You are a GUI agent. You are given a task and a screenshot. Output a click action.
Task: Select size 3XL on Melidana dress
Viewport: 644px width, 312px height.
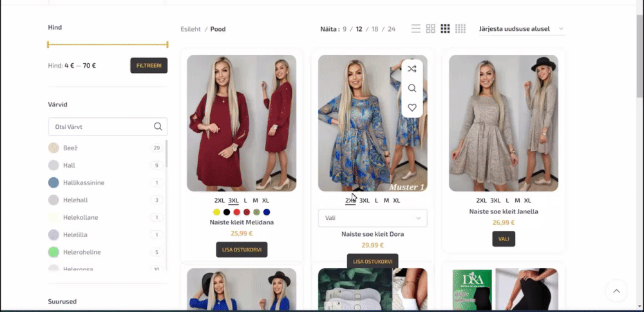click(x=233, y=200)
